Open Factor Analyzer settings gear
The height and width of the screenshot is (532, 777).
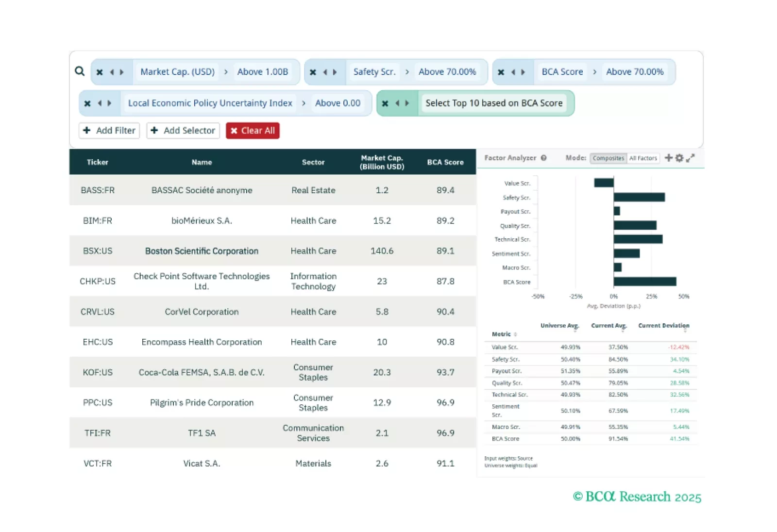click(x=679, y=158)
